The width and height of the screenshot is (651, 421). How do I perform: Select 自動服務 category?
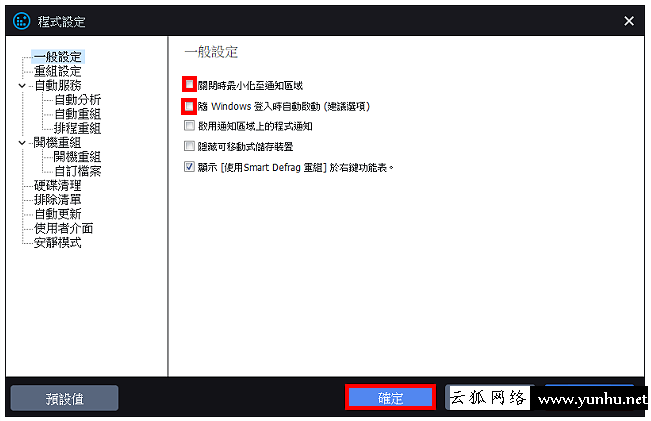[x=58, y=85]
